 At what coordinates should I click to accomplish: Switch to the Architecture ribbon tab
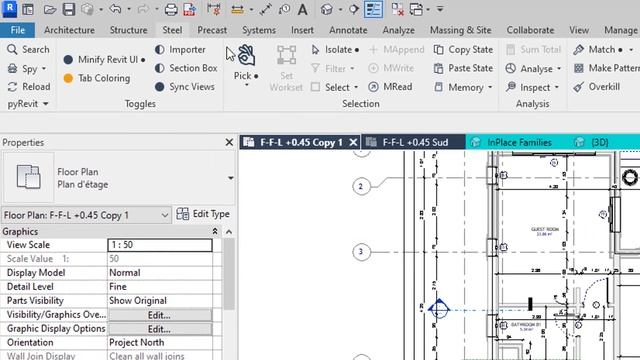[69, 30]
